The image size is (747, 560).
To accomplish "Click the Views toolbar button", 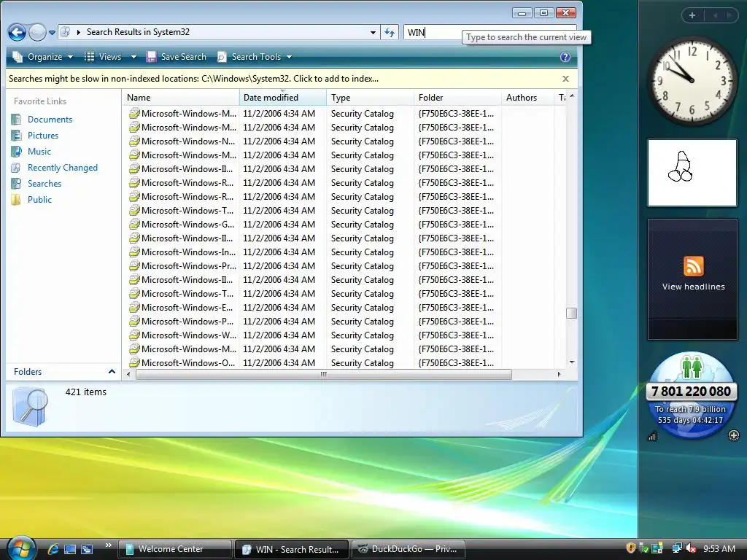I will [104, 57].
